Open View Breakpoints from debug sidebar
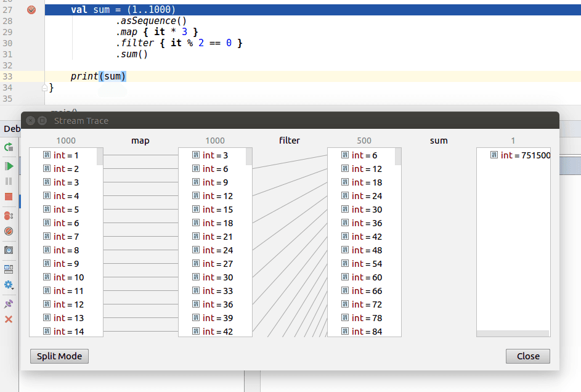This screenshot has width=581, height=392. (x=9, y=216)
